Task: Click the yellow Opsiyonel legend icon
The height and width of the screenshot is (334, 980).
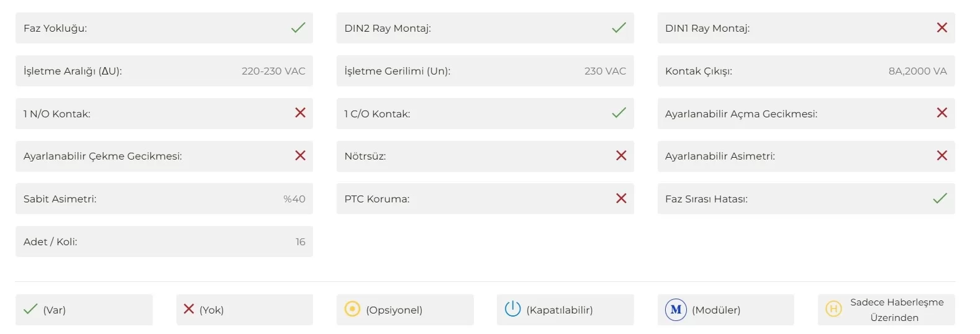Action: pos(352,309)
